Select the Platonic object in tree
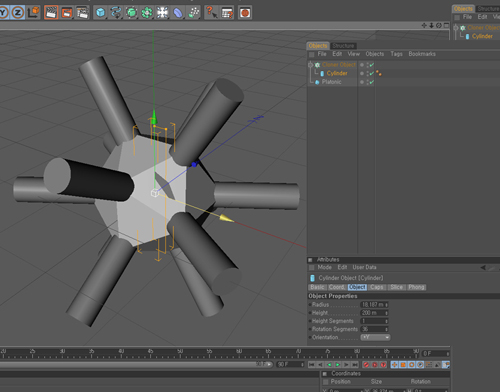The image size is (500, 392). coord(331,82)
